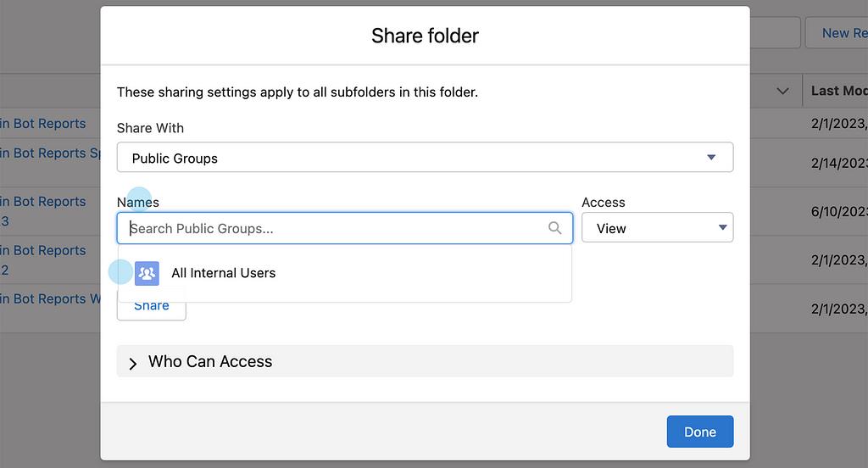Open the Bot Reports W... folder link
The image size is (868, 468).
(50, 299)
